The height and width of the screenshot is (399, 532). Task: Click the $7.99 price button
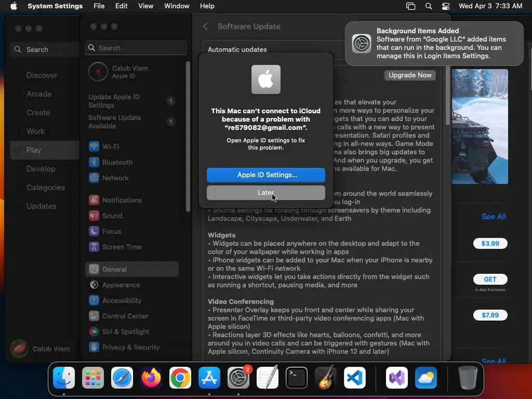pyautogui.click(x=490, y=315)
